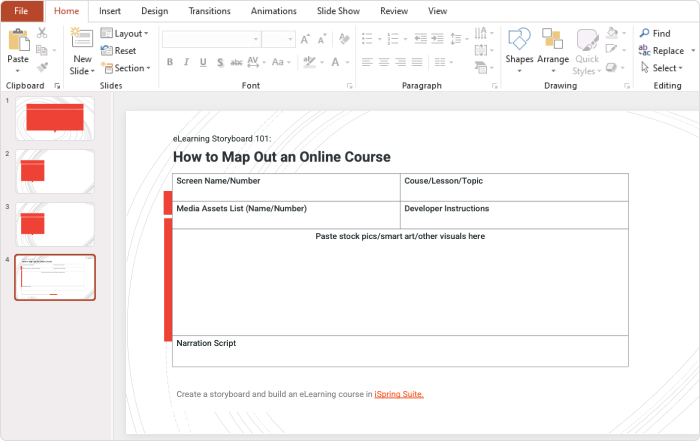Open the Section dropdown
700x441 pixels.
coord(126,68)
